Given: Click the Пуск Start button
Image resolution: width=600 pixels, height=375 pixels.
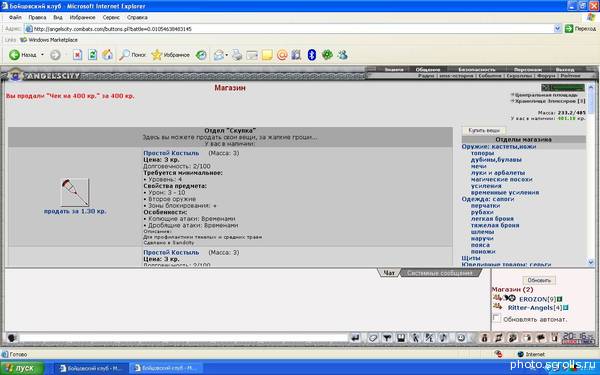Looking at the screenshot, I should tap(21, 368).
